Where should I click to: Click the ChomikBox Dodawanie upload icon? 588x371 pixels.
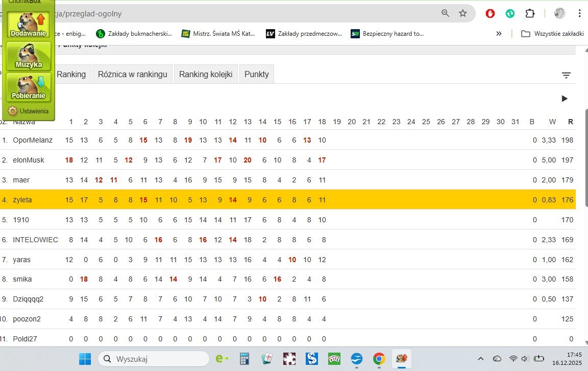[x=29, y=25]
